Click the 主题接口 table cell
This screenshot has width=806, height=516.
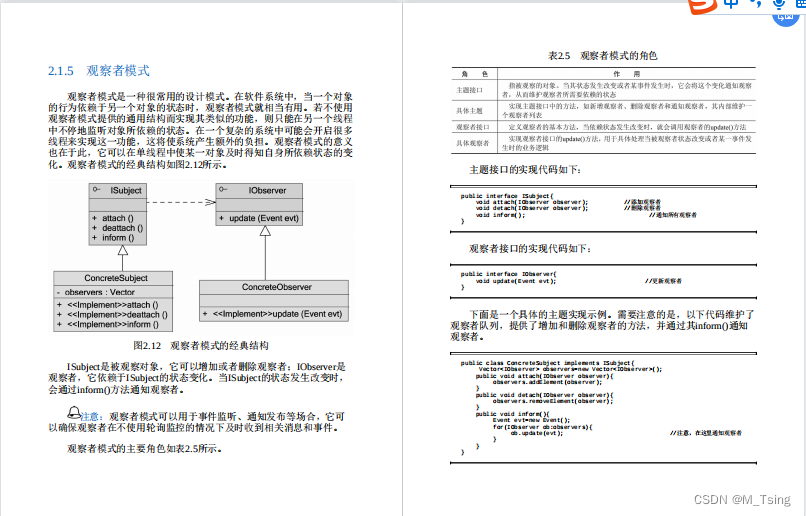(x=469, y=90)
